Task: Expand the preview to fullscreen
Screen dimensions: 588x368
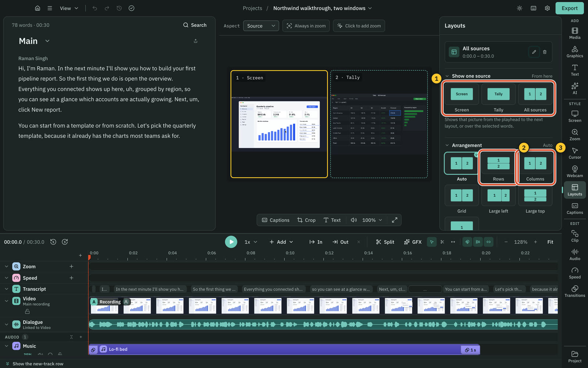Action: click(x=394, y=220)
